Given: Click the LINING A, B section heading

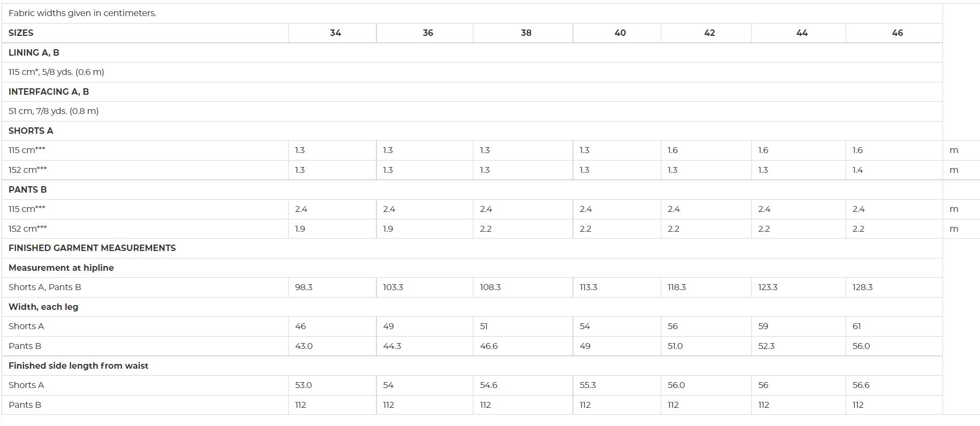Looking at the screenshot, I should tap(34, 52).
